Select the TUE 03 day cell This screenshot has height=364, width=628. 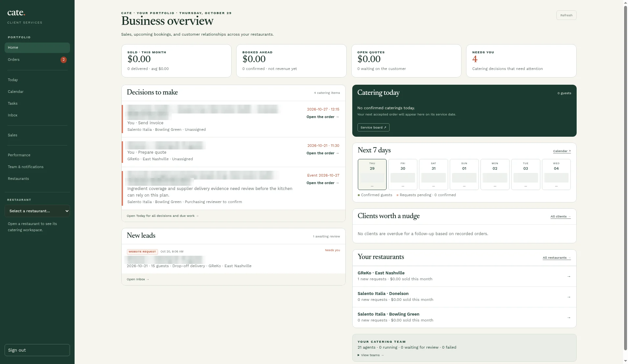tap(526, 174)
